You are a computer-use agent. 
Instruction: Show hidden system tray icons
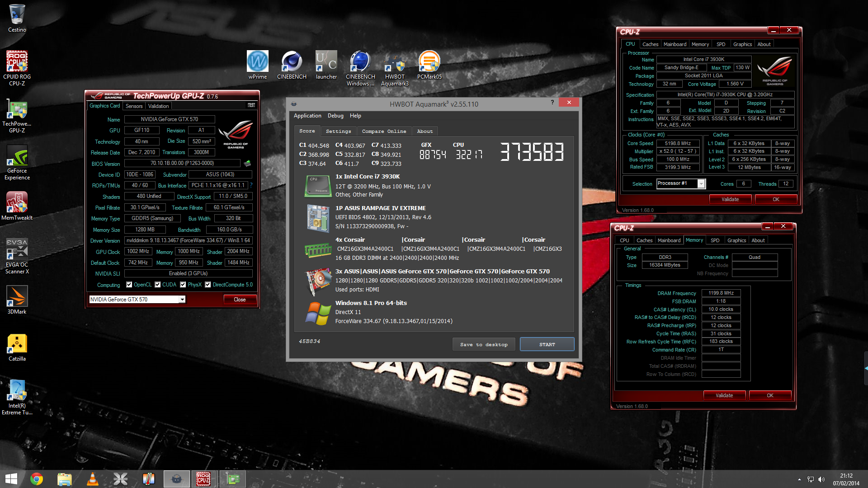coord(799,479)
